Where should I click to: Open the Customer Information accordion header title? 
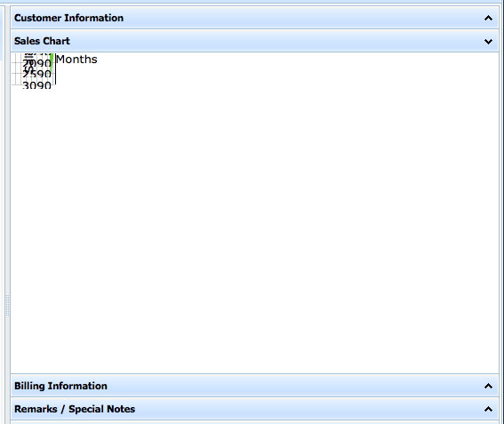[68, 18]
